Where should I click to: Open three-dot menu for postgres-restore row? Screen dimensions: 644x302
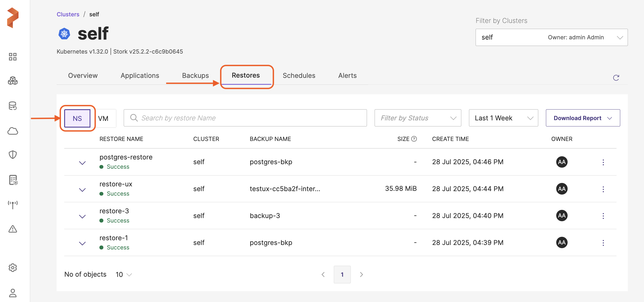point(603,162)
